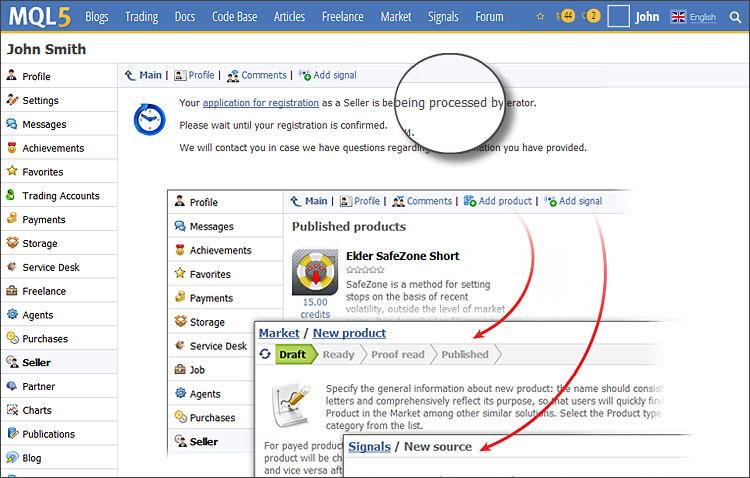
Task: Open John user name in header
Action: tap(647, 17)
